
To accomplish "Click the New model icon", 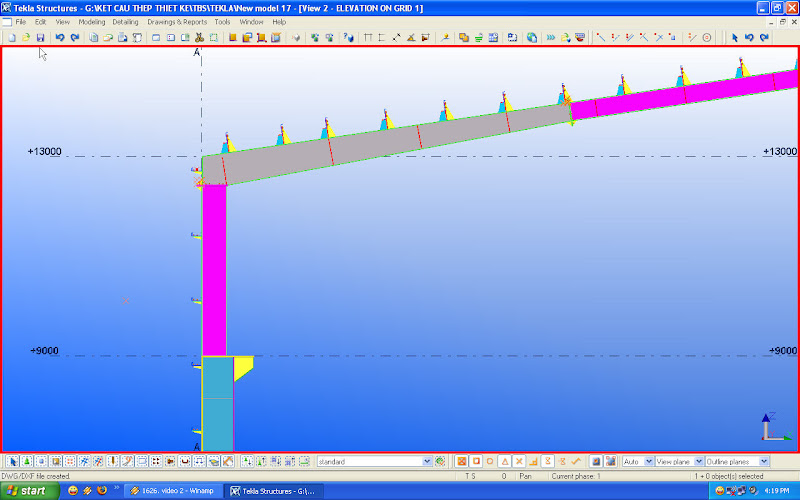I will tap(11, 37).
